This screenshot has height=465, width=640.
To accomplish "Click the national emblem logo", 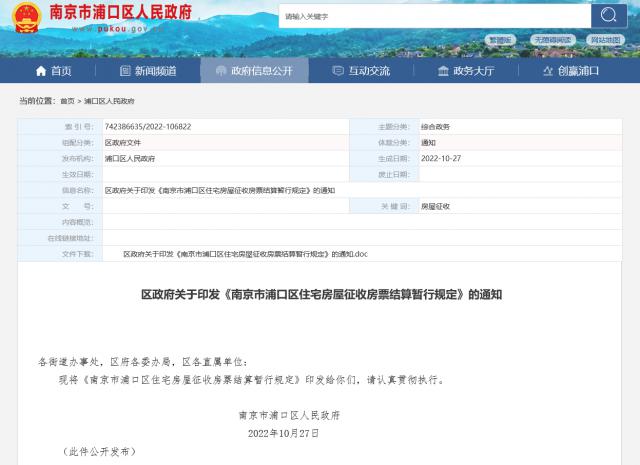I will [x=27, y=17].
